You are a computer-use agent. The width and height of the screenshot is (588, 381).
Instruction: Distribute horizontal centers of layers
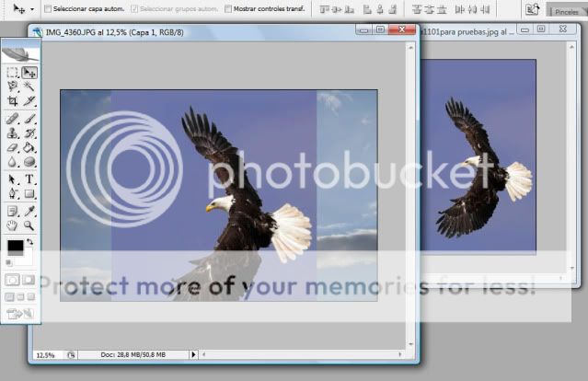(x=472, y=9)
